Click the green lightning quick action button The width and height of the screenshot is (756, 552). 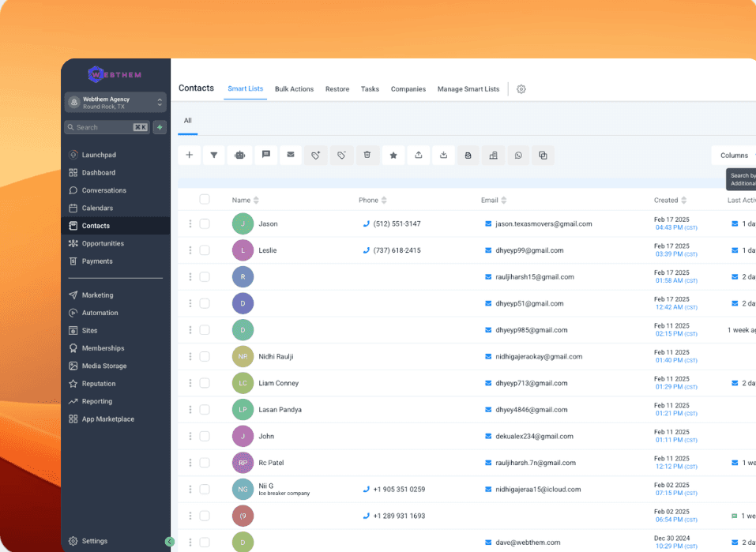[160, 127]
